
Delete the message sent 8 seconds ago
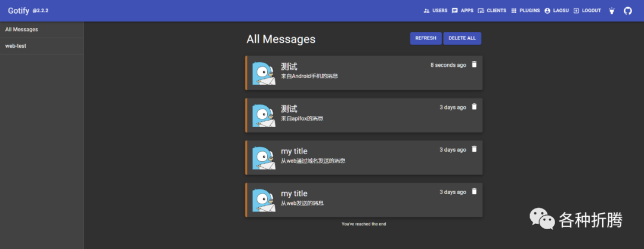(475, 64)
